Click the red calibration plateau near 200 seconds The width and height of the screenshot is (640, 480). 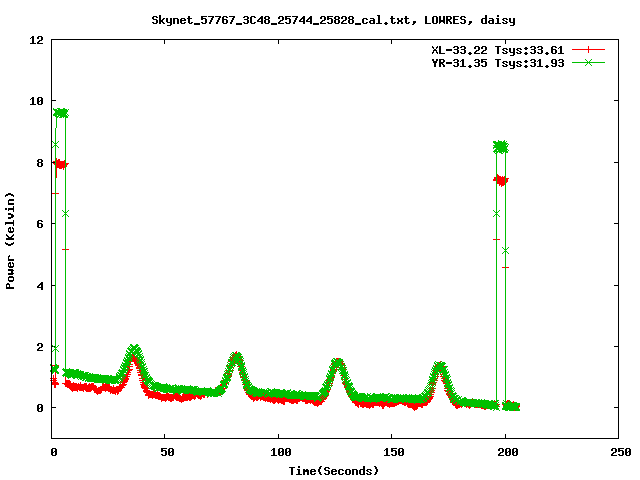(x=501, y=180)
